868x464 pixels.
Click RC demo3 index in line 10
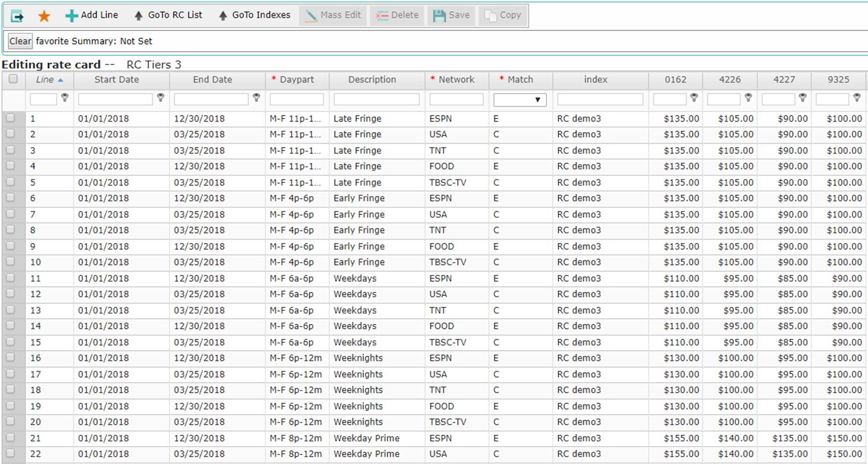pyautogui.click(x=579, y=262)
